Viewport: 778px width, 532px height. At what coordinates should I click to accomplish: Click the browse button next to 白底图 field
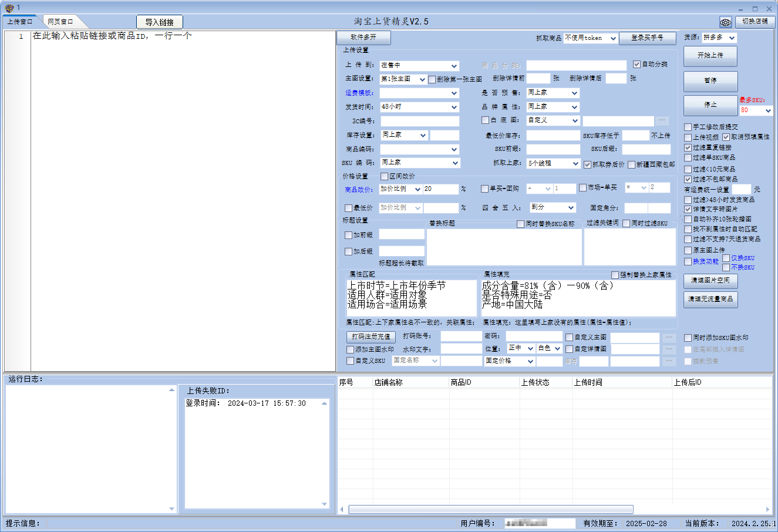(x=662, y=120)
